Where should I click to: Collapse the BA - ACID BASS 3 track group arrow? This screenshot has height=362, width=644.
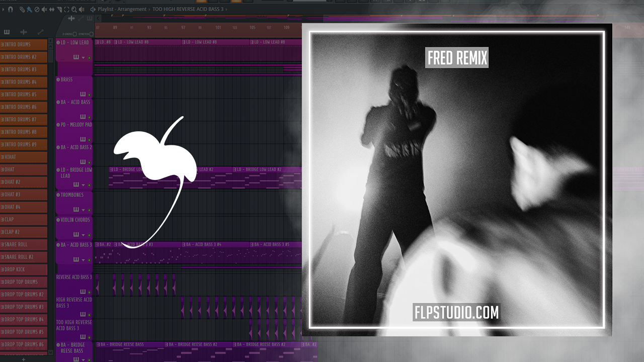click(x=83, y=260)
